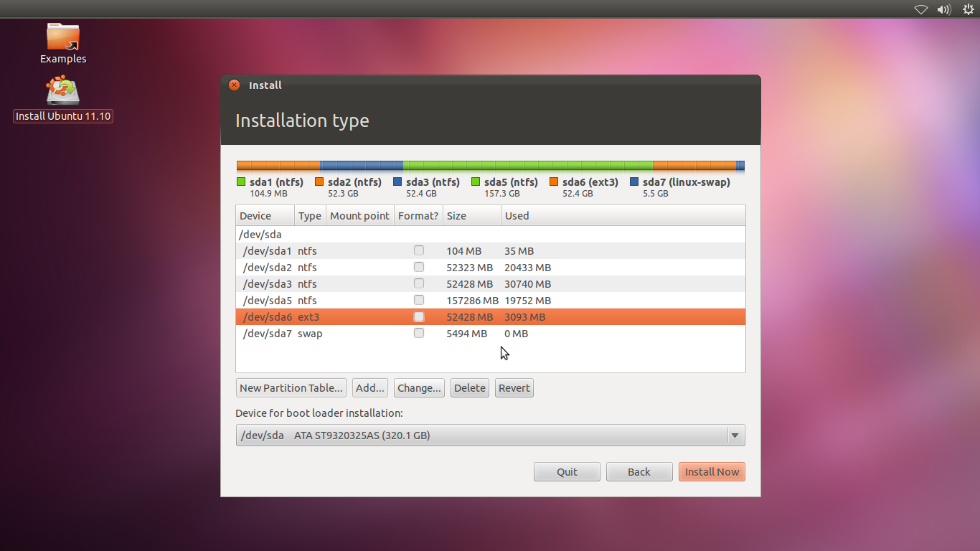Viewport: 980px width, 551px height.
Task: Select the sda6 (ext3) legend entry
Action: click(x=584, y=182)
